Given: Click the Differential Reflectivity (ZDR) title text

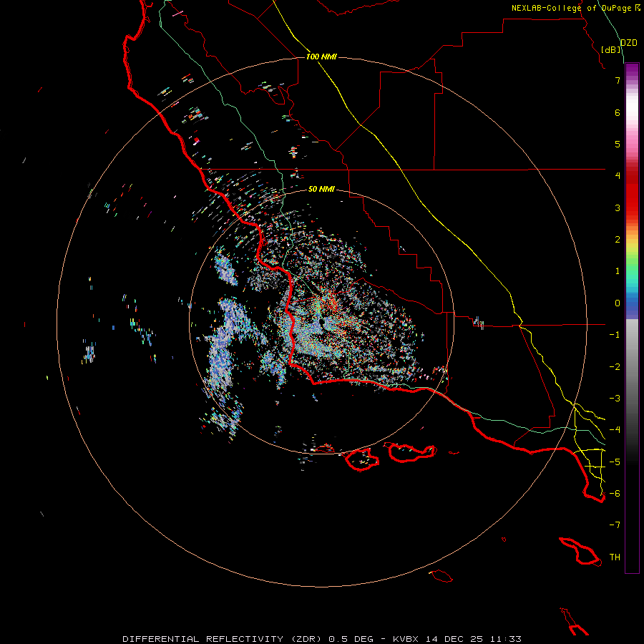Looking at the screenshot, I should pos(222,639).
